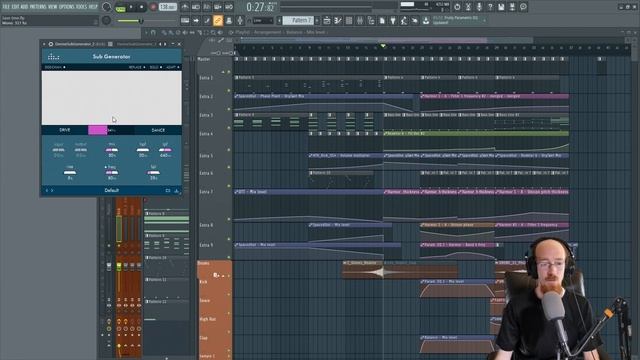Open the snap Line dropdown
The width and height of the screenshot is (640, 360).
pos(262,20)
